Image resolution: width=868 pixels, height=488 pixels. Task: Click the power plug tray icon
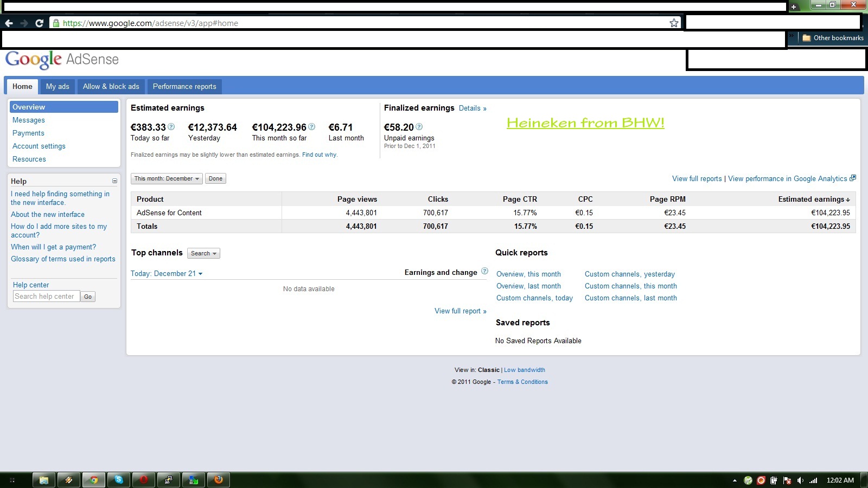point(774,480)
